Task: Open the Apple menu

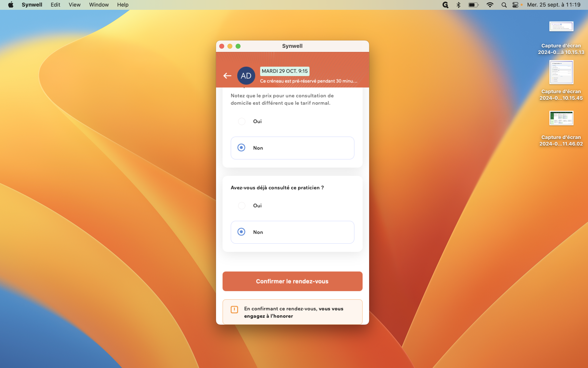Action: coord(11,5)
